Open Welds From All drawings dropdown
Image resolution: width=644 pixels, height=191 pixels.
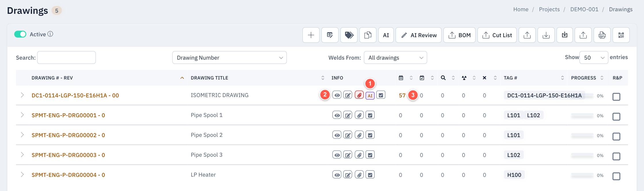point(395,58)
